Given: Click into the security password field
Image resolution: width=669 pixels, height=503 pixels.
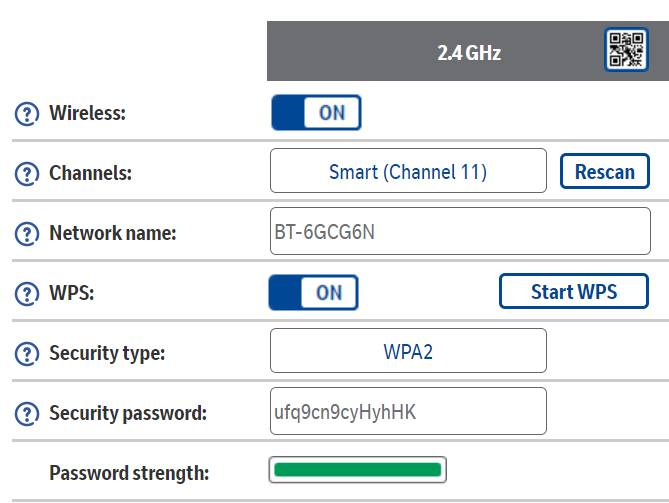Looking at the screenshot, I should point(408,411).
